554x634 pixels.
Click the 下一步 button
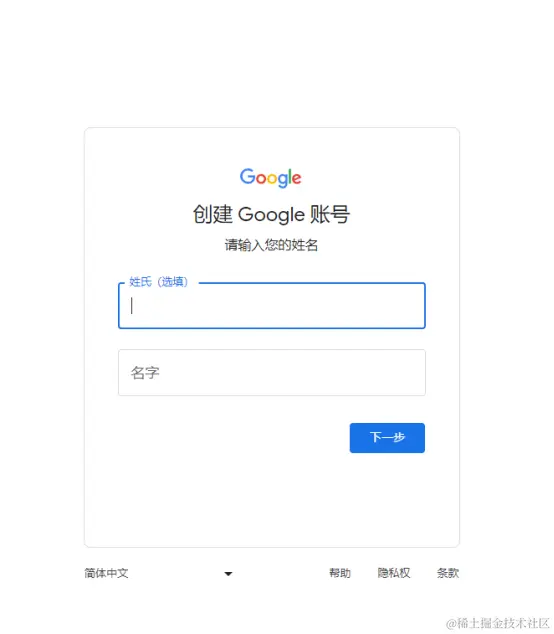pyautogui.click(x=387, y=438)
